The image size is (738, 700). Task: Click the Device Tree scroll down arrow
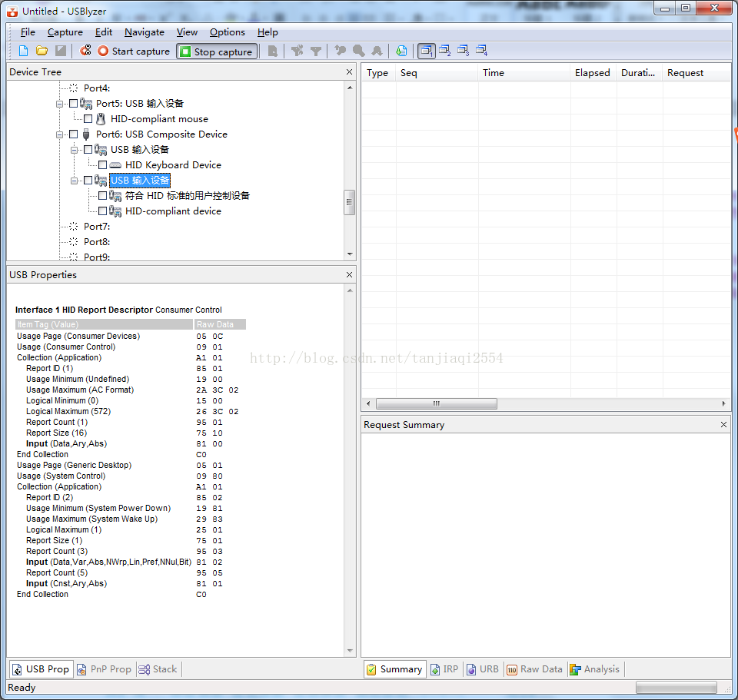click(350, 254)
